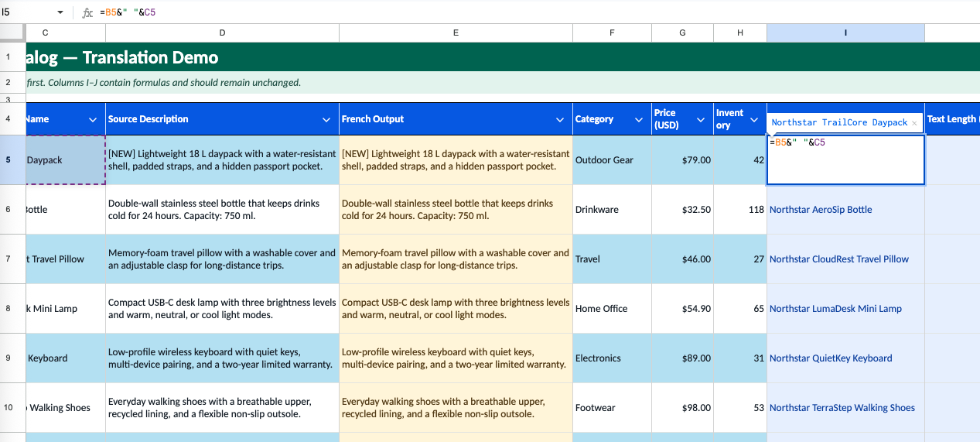
Task: Click the Translation Demo title banner cell
Action: tap(503, 57)
